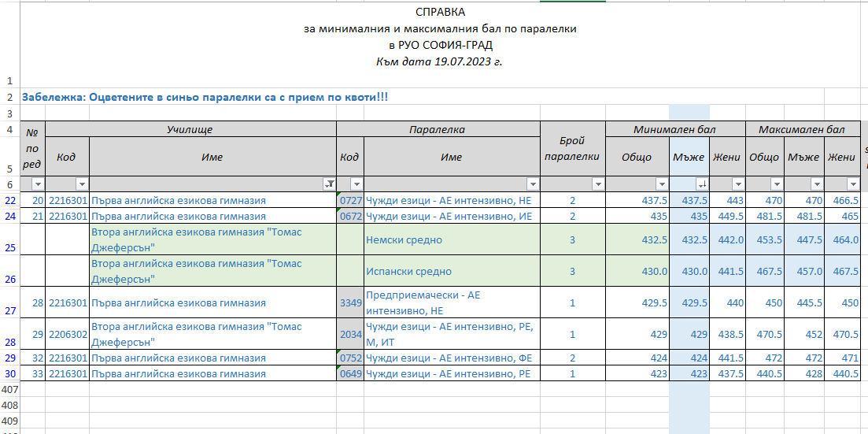Image resolution: width=868 pixels, height=434 pixels.
Task: Expand the filter dropdown for school Код column
Action: [x=81, y=184]
